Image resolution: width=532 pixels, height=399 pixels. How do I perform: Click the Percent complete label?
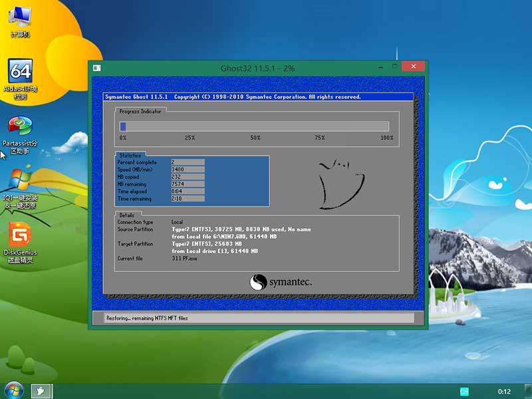[137, 162]
